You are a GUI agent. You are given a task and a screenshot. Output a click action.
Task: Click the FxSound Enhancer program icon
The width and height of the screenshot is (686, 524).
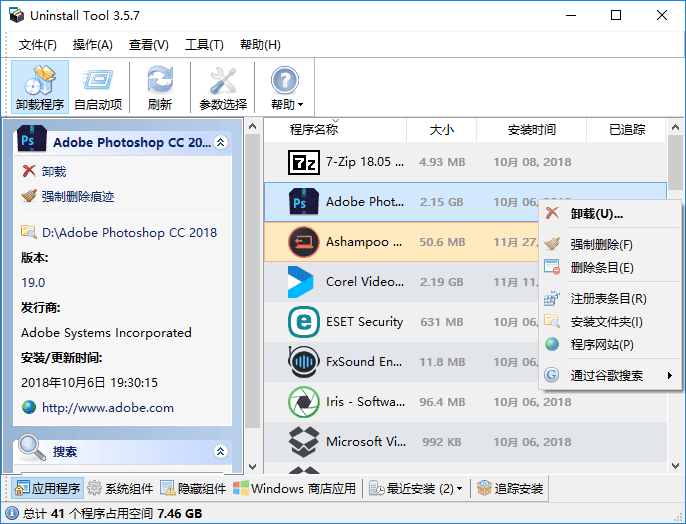[x=302, y=362]
